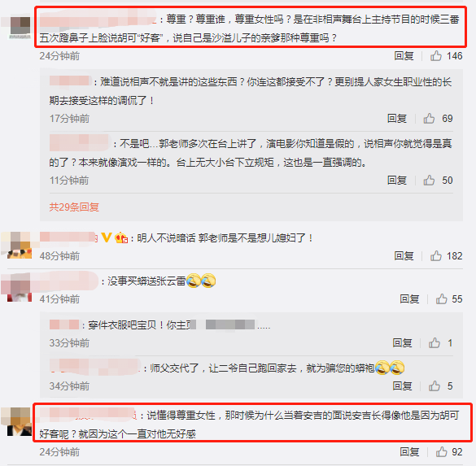Image resolution: width=476 pixels, height=466 pixels.
Task: Click 回复 on the 11分钟前 reply
Action: pyautogui.click(x=397, y=181)
